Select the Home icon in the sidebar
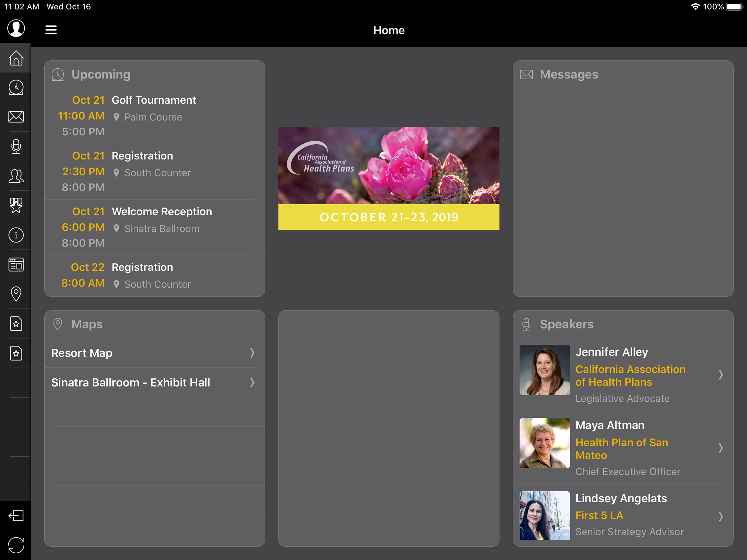 [16, 58]
